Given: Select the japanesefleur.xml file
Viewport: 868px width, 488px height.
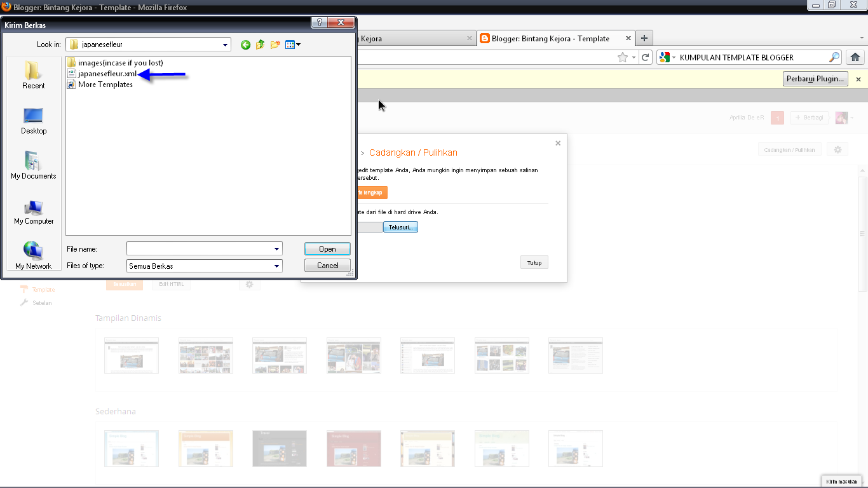Looking at the screenshot, I should coord(102,74).
